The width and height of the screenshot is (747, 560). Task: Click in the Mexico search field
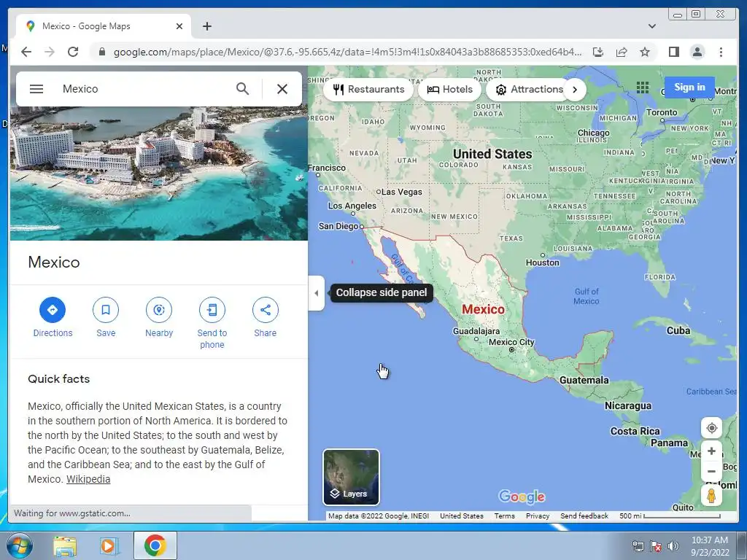coord(143,89)
